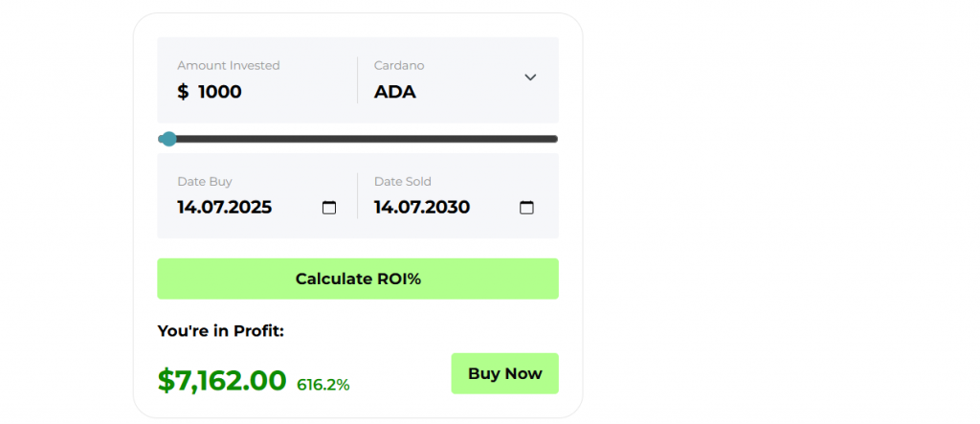This screenshot has height=424, width=980.
Task: Click the Date Sold label
Action: tap(403, 181)
